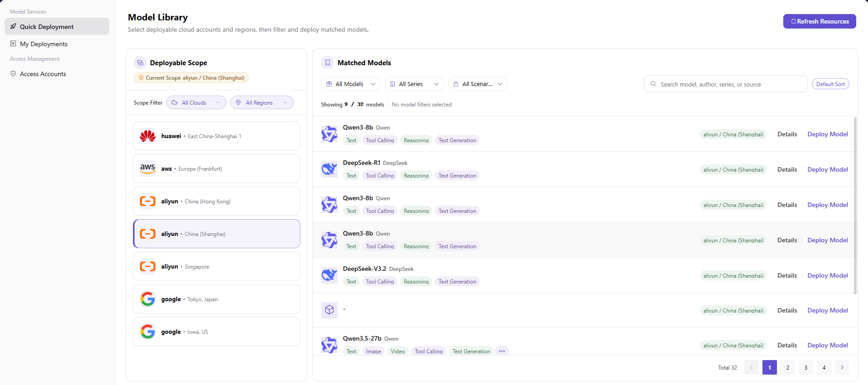
Task: Open the All Regions scope filter
Action: pos(262,103)
